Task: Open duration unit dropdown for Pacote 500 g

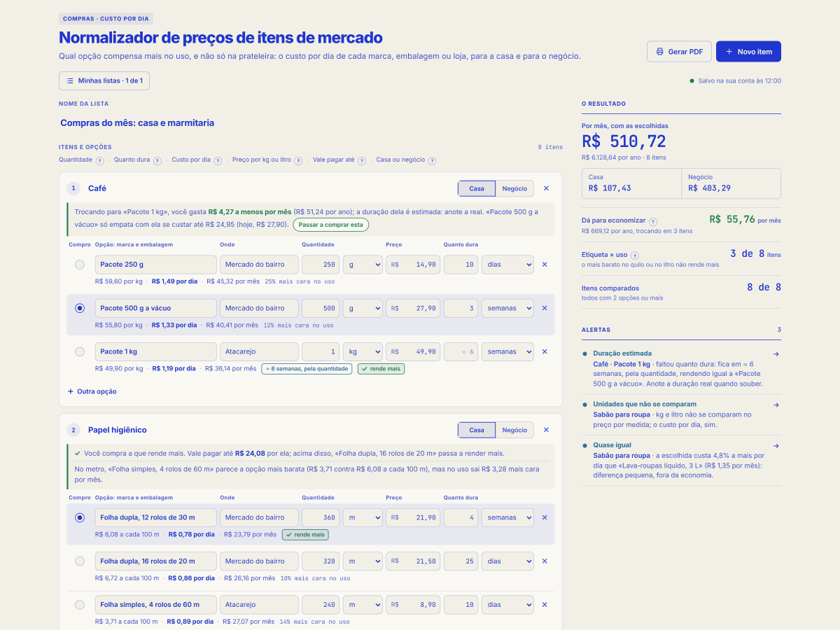Action: [507, 308]
